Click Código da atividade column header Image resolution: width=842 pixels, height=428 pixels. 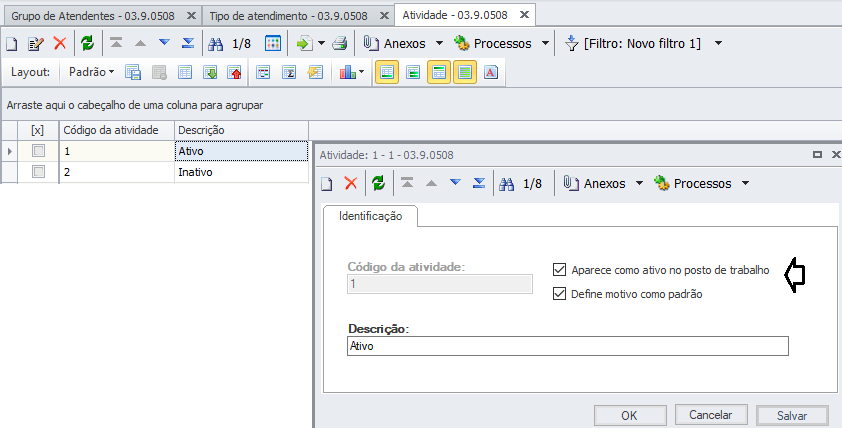117,130
